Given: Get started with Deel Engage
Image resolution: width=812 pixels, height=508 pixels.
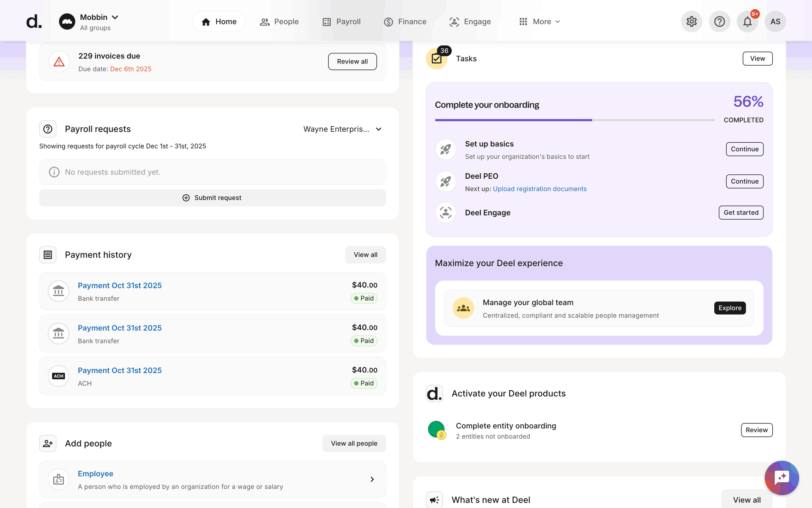Looking at the screenshot, I should 741,213.
